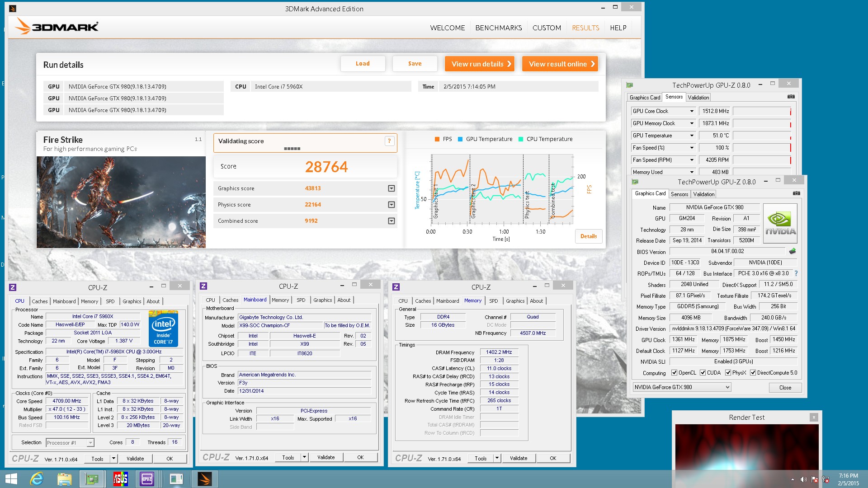Click the 3DMark window title bar icon
868x488 pixels.
13,9
